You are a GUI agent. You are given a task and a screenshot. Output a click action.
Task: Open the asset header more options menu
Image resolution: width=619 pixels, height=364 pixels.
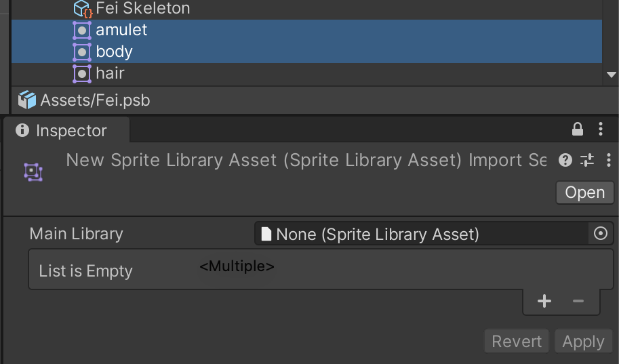point(608,160)
